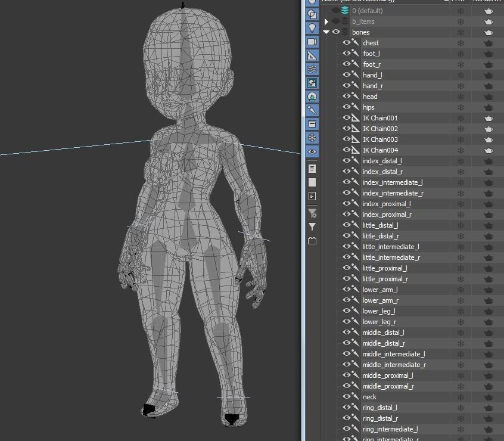The image size is (504, 441).
Task: Select index_intermediate_r in the list
Action: click(x=393, y=193)
